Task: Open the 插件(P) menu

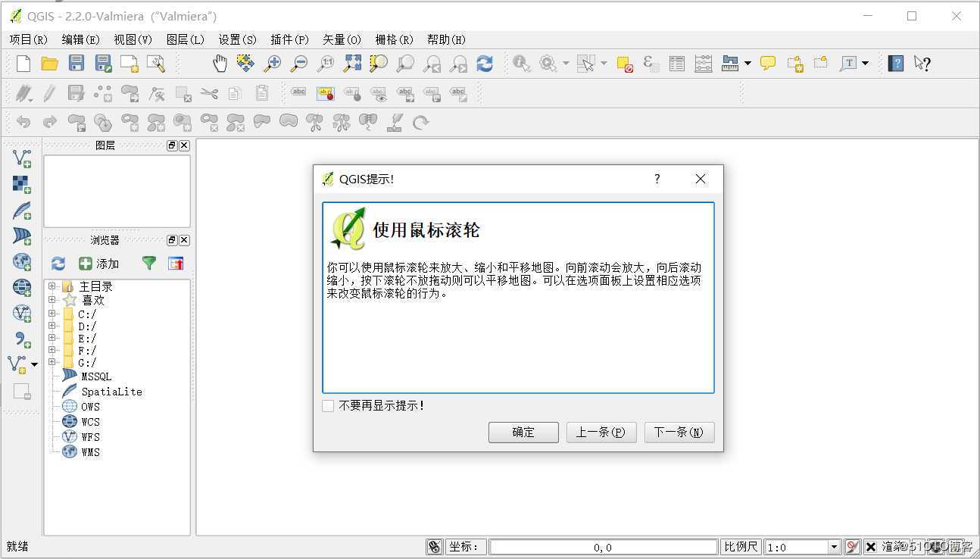Action: tap(289, 39)
